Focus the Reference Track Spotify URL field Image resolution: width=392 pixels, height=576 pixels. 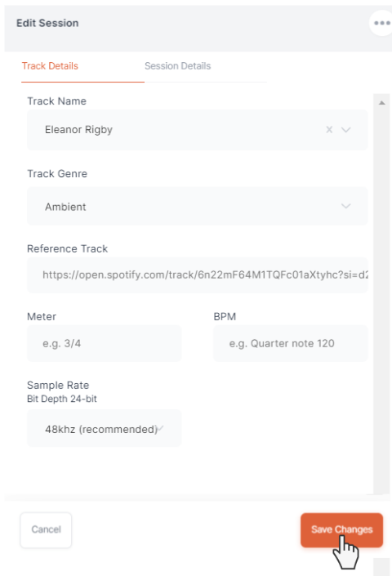[x=198, y=275]
